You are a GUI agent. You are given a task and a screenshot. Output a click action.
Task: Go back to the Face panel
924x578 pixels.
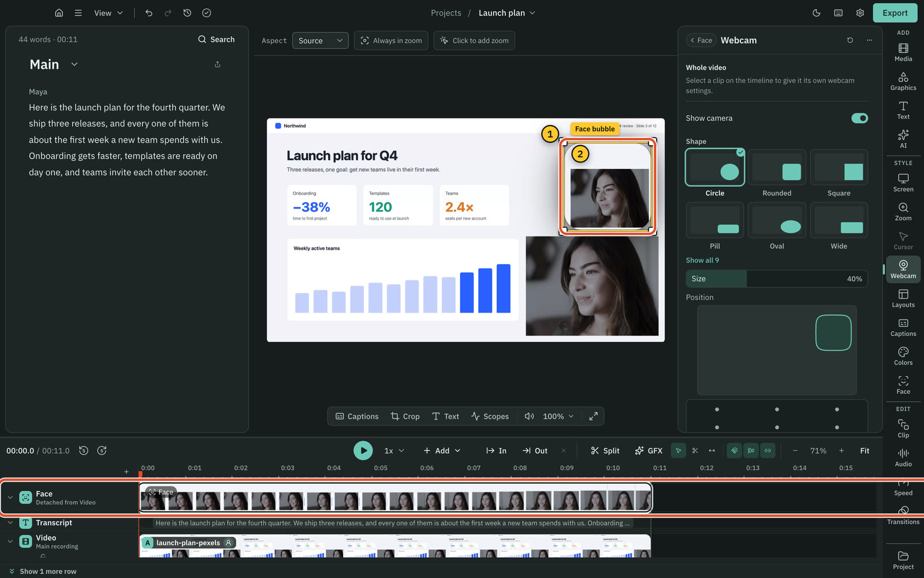pos(701,40)
